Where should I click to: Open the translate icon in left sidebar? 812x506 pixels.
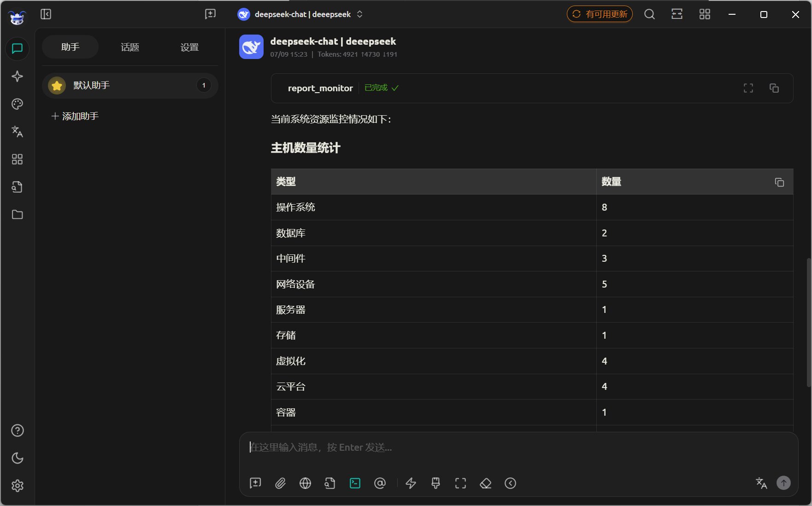tap(18, 132)
